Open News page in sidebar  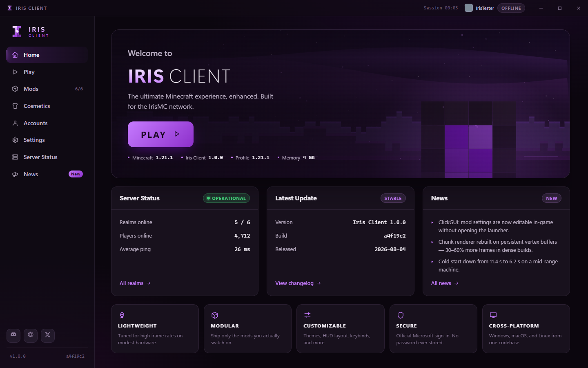point(47,174)
